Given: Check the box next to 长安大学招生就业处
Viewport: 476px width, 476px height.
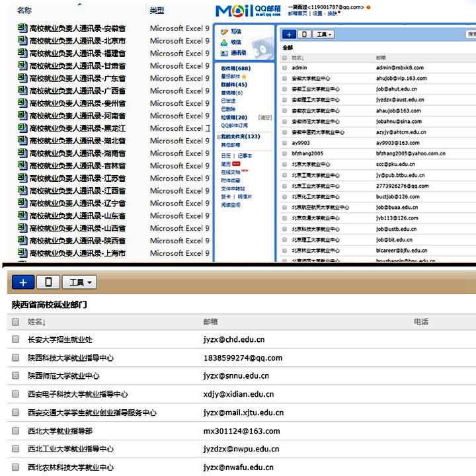Looking at the screenshot, I should coord(15,340).
